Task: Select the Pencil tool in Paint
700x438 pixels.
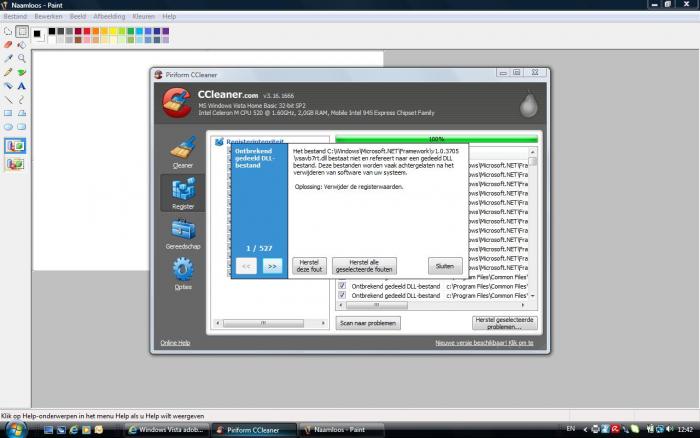Action: point(8,72)
